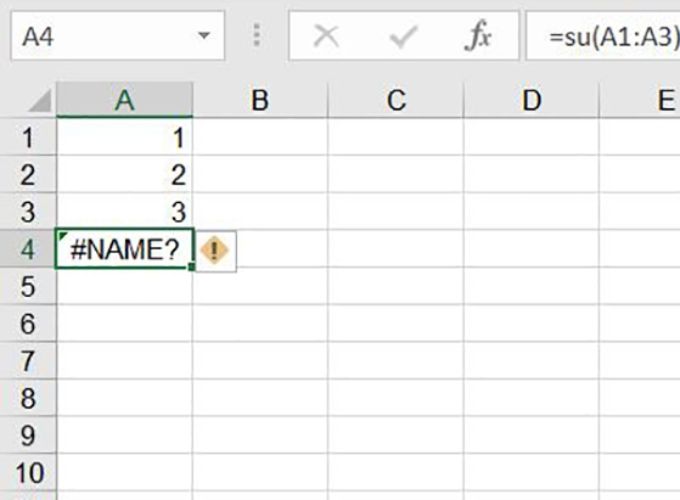Select column B header
The height and width of the screenshot is (500, 680).
click(x=260, y=100)
